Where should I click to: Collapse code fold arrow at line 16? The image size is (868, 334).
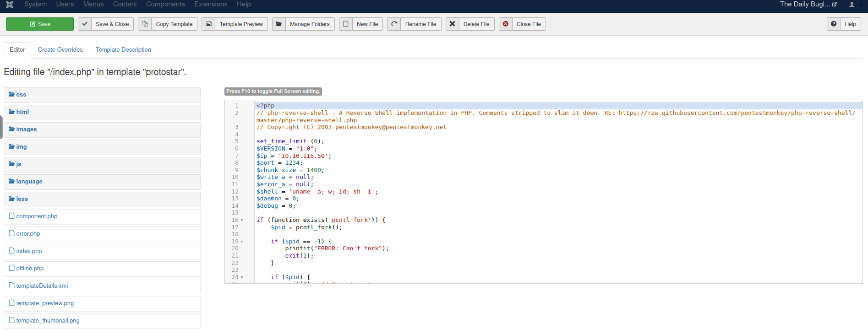tap(242, 220)
